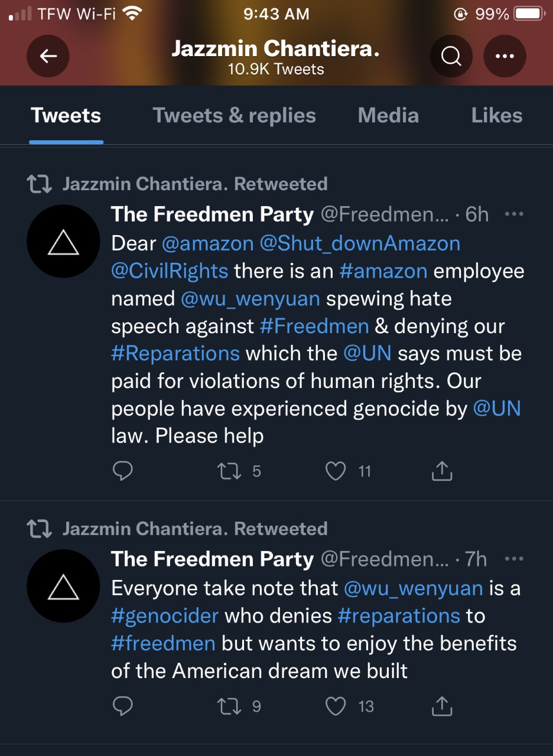Share the 6h Freedmen Party tweet
The width and height of the screenshot is (553, 756).
click(442, 471)
